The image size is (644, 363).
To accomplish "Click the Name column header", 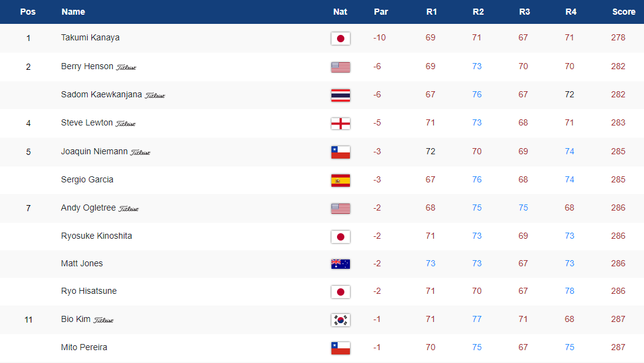I will pyautogui.click(x=73, y=12).
